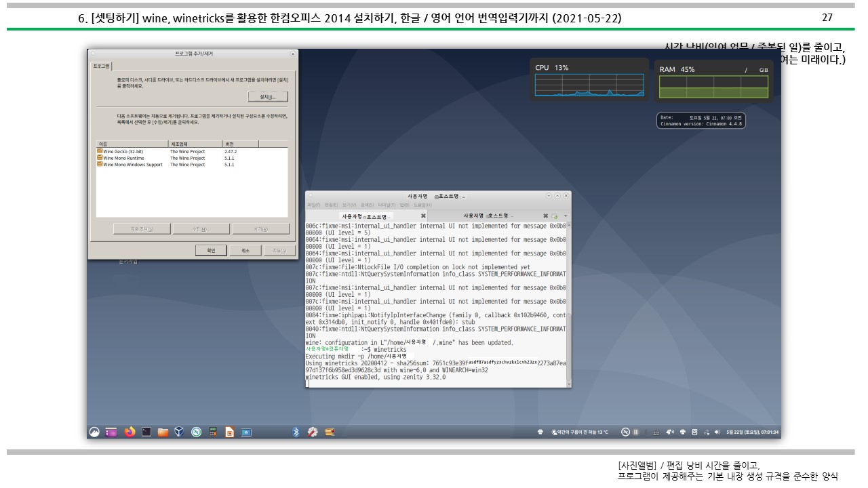
Task: Select the 프로그램 tab in the add/remove dialog
Action: point(101,66)
